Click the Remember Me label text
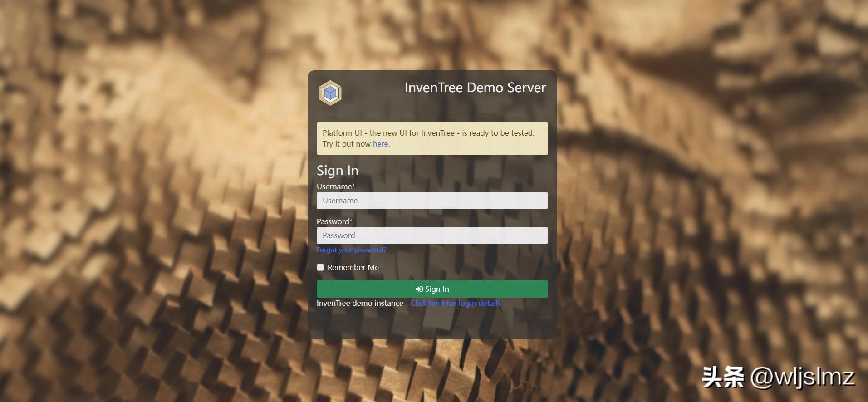Screen dimensions: 868x402 (x=353, y=267)
